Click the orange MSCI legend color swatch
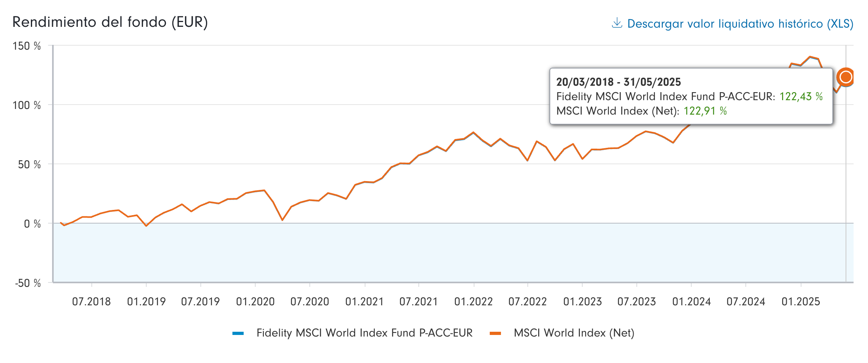868x363 pixels. tap(495, 333)
